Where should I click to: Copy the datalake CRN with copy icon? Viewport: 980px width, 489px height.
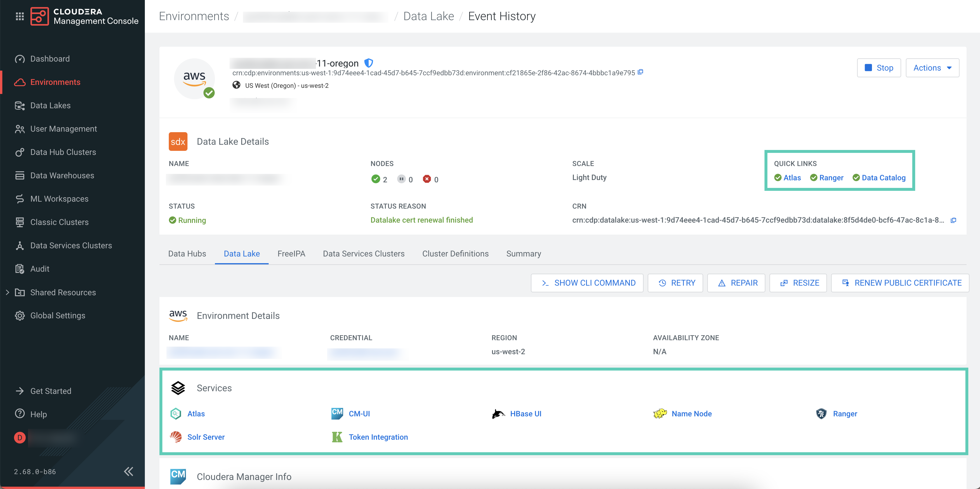pyautogui.click(x=953, y=220)
